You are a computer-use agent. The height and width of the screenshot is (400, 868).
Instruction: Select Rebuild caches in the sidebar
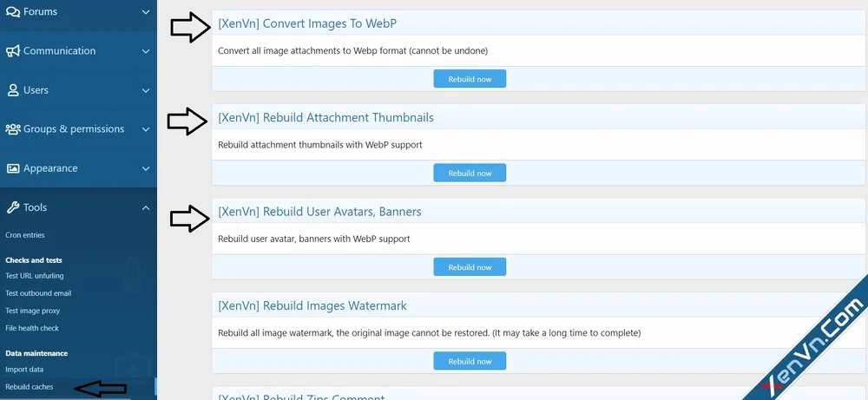[30, 387]
